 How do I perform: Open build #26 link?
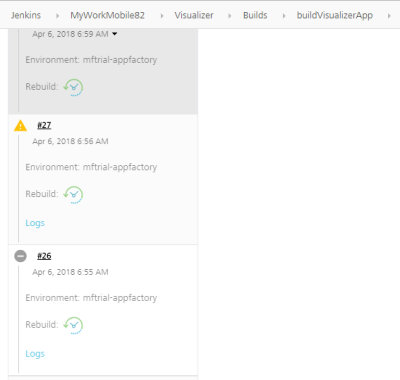point(44,256)
